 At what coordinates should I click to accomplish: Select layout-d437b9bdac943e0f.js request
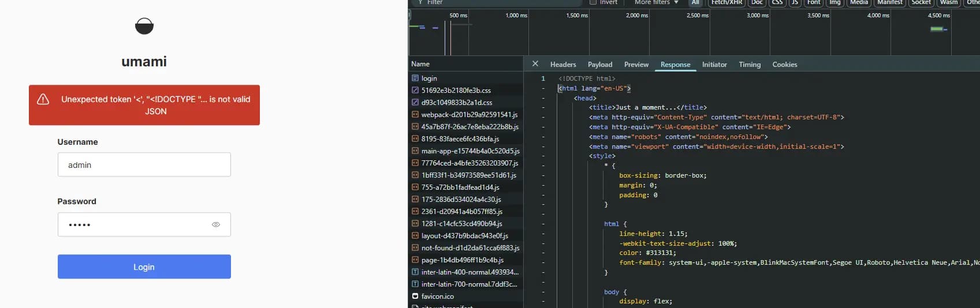[465, 235]
